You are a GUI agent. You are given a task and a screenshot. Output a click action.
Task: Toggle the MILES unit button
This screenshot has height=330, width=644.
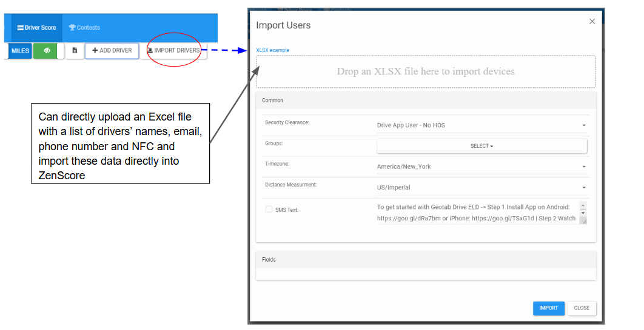pyautogui.click(x=20, y=51)
